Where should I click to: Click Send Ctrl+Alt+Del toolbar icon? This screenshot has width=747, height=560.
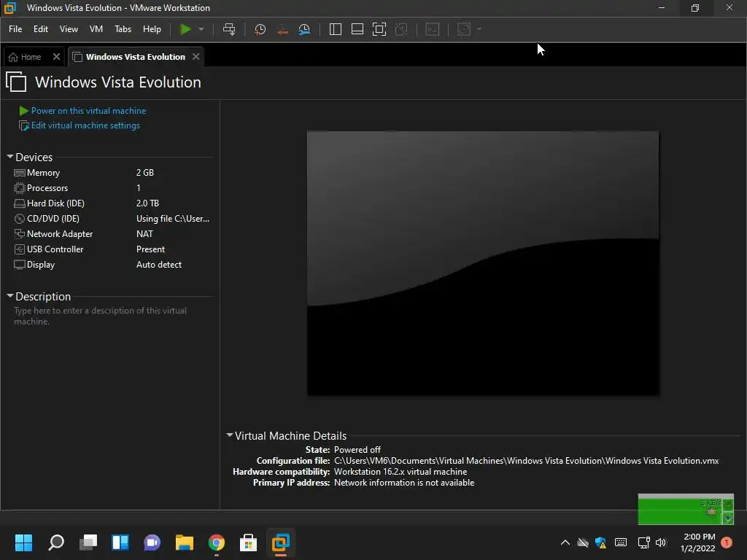click(x=229, y=29)
